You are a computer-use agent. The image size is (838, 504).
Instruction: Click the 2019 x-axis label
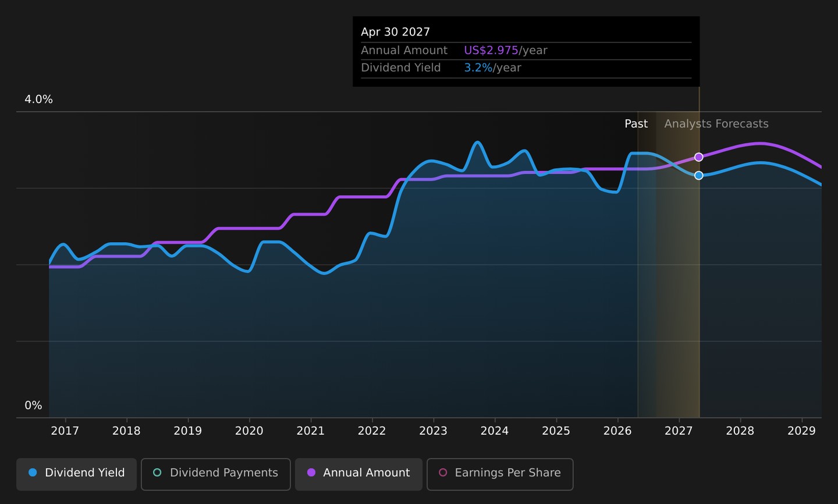[x=188, y=431]
